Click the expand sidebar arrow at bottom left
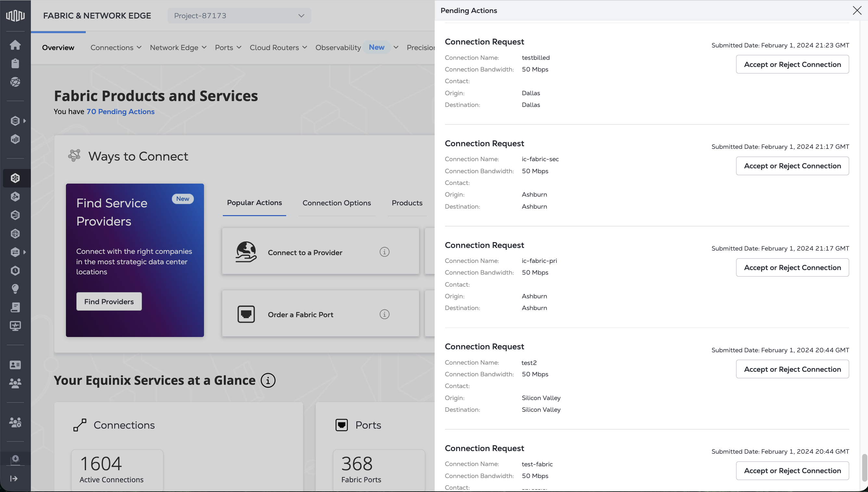This screenshot has width=868, height=492. (14, 478)
